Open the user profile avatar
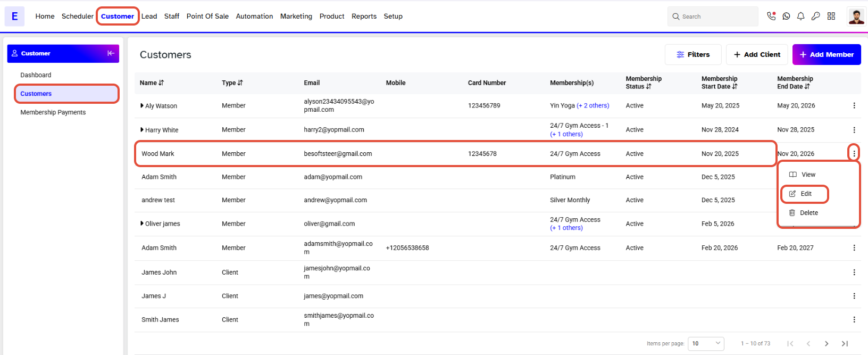Image resolution: width=868 pixels, height=355 pixels. (x=856, y=16)
